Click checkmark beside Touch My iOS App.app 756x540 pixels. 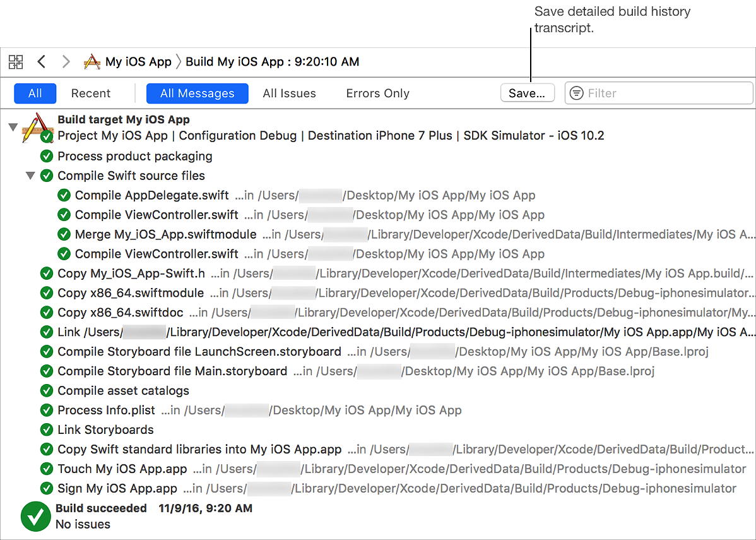(x=47, y=469)
